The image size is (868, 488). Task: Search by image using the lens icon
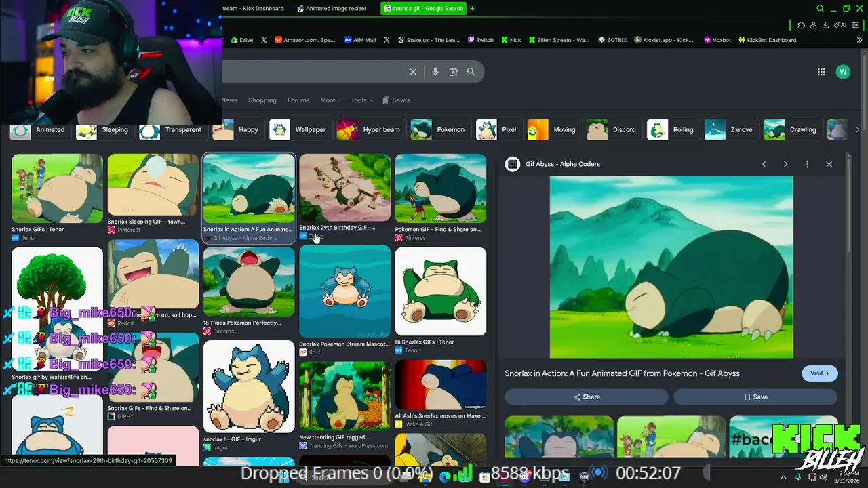[x=454, y=72]
